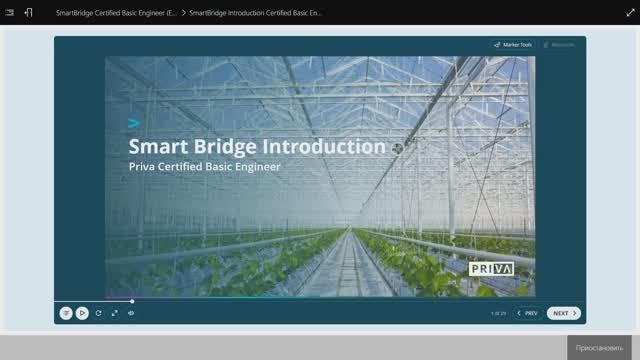Advance to next slide with NEXT
Image resolution: width=640 pixels, height=360 pixels.
click(564, 313)
